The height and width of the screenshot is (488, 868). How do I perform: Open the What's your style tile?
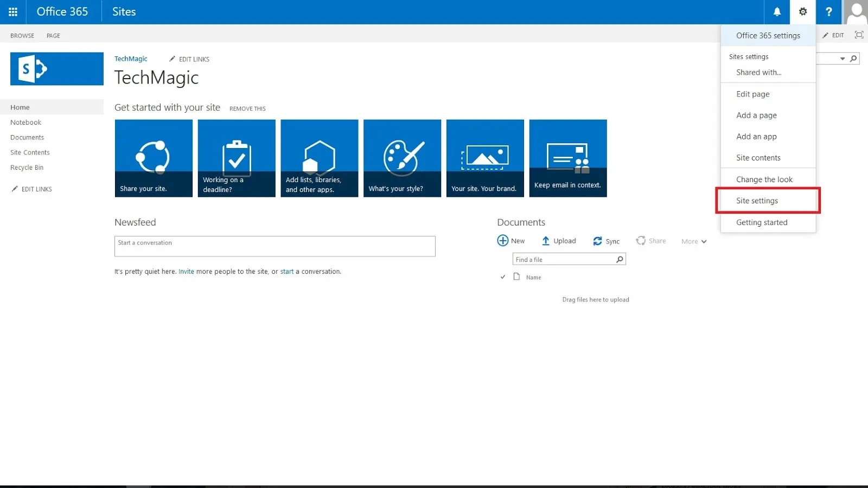[402, 158]
